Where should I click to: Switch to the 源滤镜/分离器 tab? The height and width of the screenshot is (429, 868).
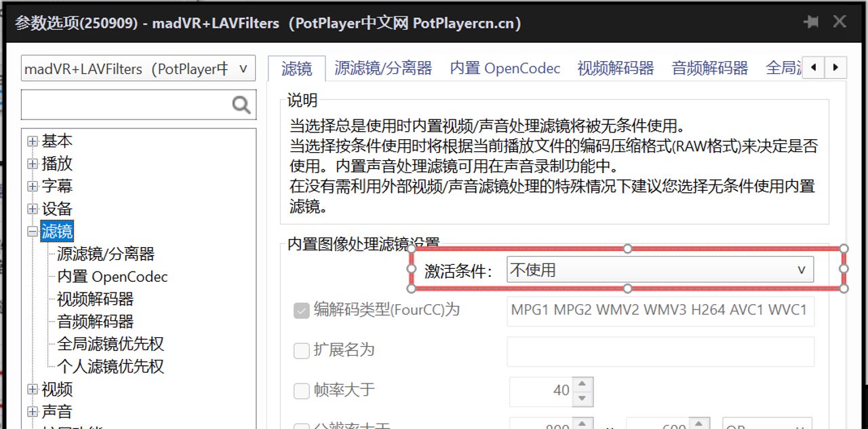click(383, 69)
